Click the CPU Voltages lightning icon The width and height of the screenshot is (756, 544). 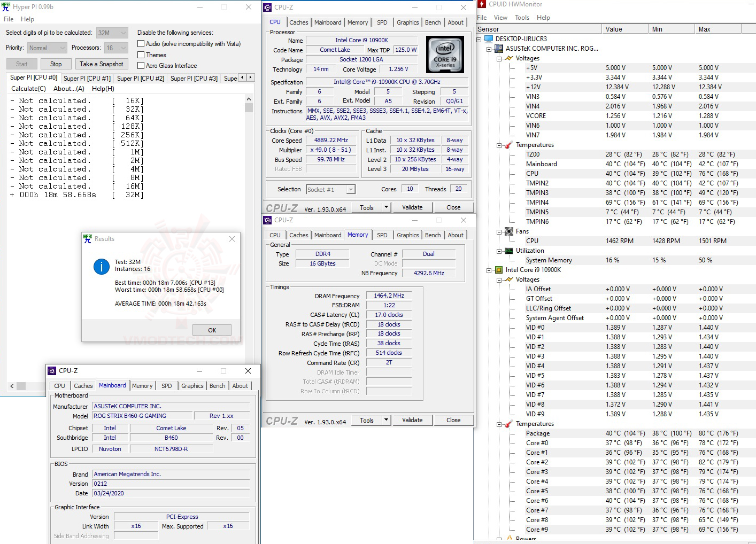click(x=509, y=279)
